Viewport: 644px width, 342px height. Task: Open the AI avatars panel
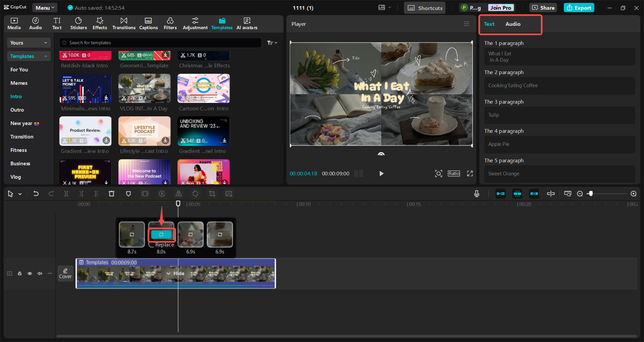(x=247, y=24)
